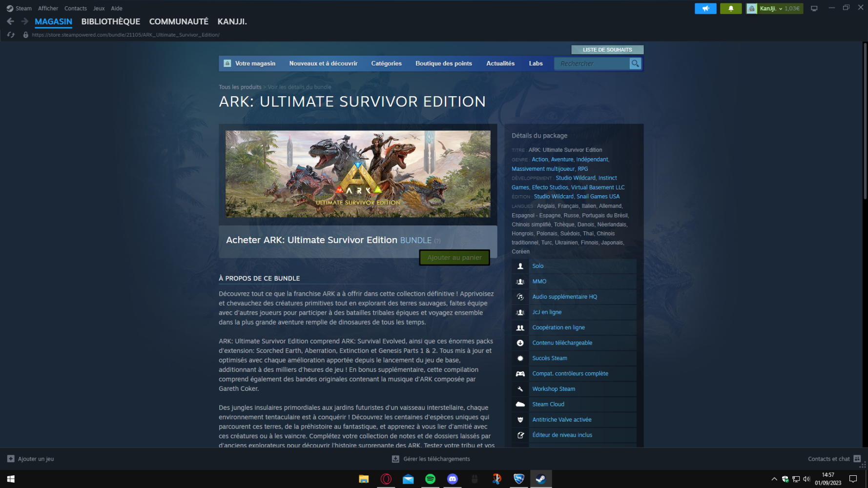Viewport: 868px width, 488px height.
Task: Click the bundle info question mark
Action: pos(437,241)
